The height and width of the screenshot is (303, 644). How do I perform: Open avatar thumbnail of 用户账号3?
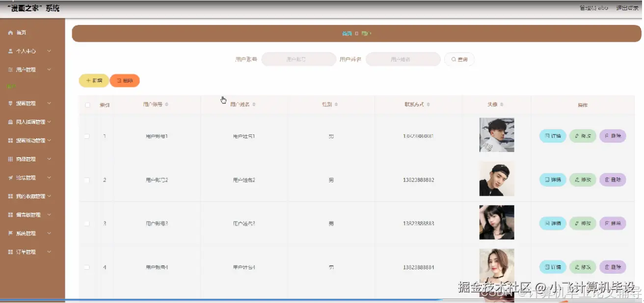497,222
